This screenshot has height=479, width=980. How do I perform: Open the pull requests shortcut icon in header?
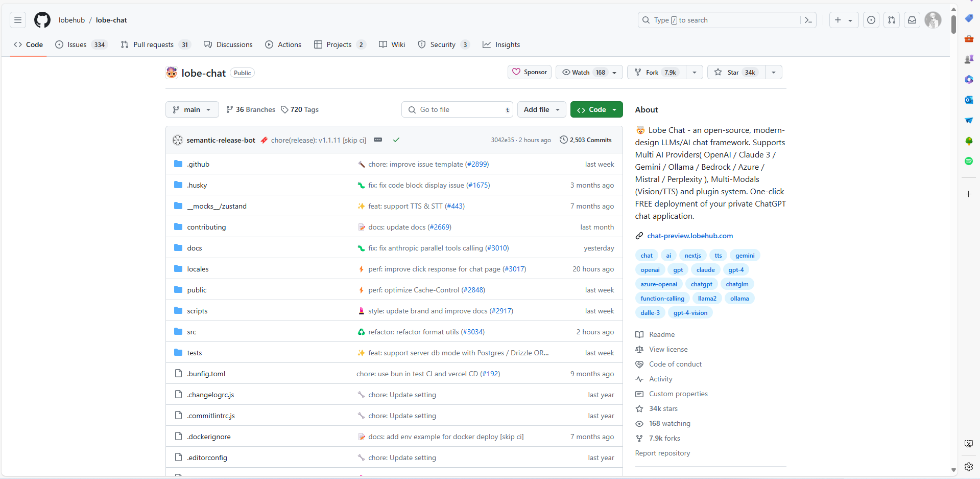coord(892,20)
